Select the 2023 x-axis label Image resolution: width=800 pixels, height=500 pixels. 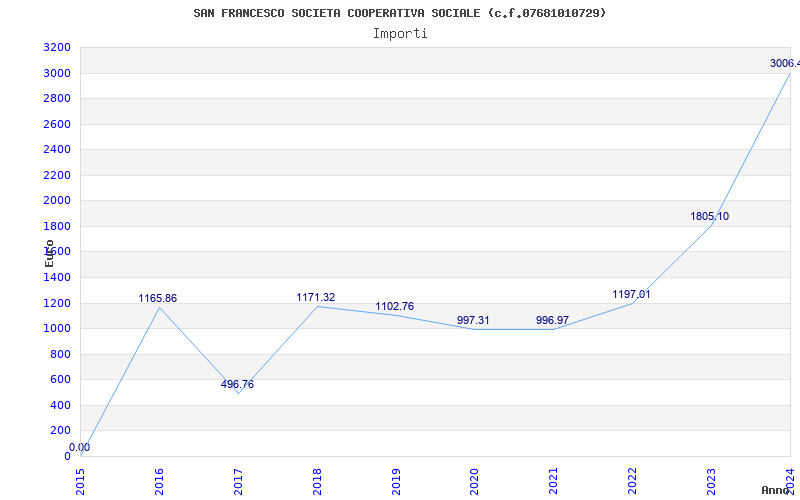[x=711, y=482]
